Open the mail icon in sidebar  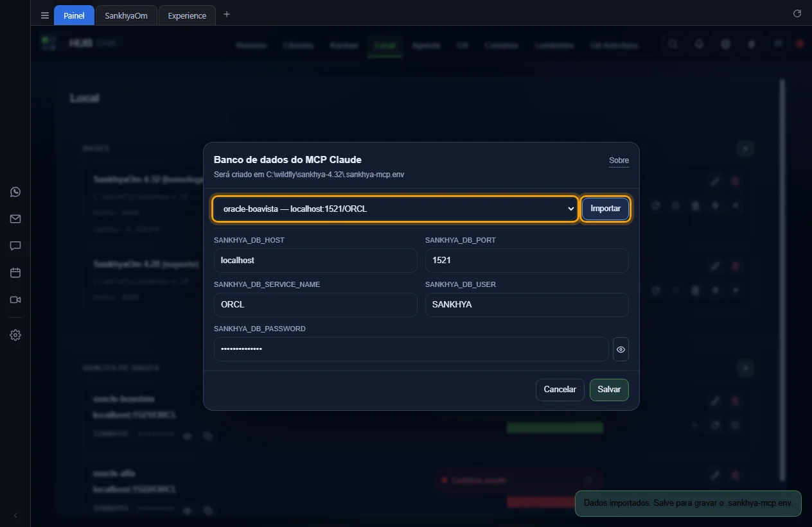click(x=15, y=219)
